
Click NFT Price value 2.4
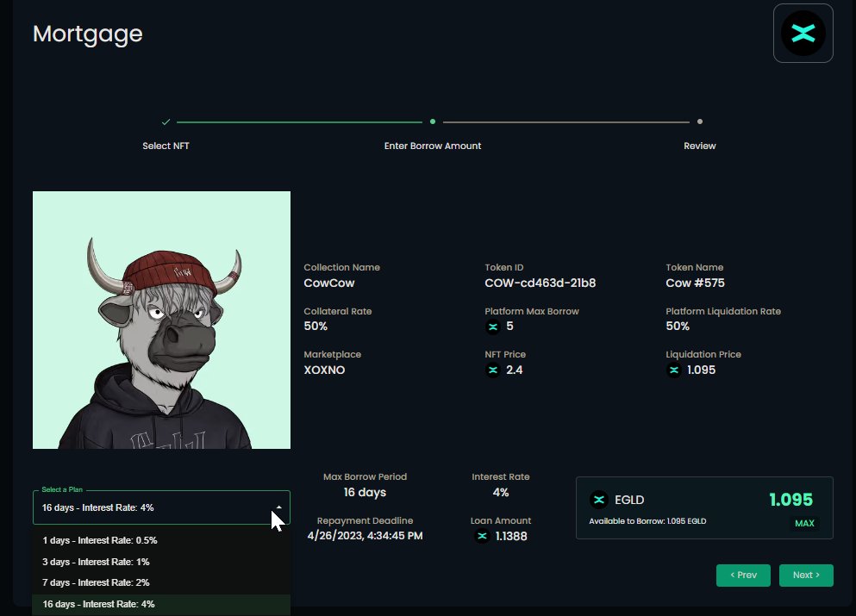click(515, 370)
